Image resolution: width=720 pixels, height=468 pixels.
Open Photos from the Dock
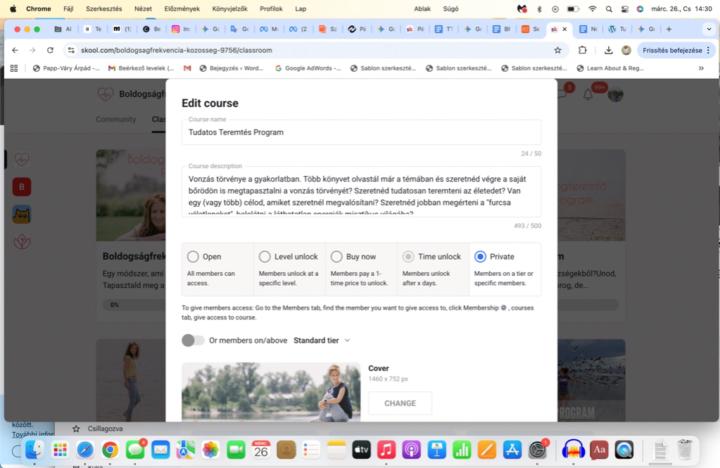210,450
